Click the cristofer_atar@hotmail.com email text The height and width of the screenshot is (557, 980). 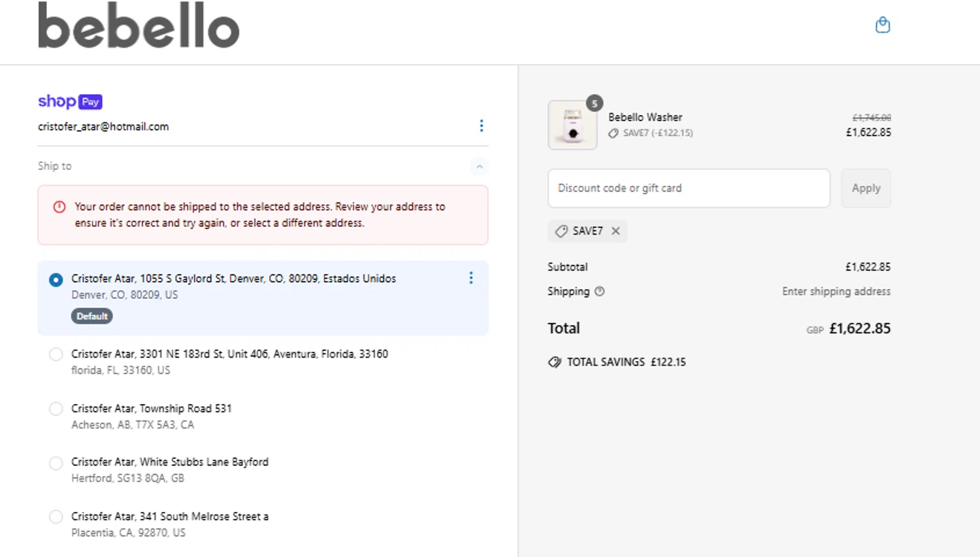(x=103, y=126)
